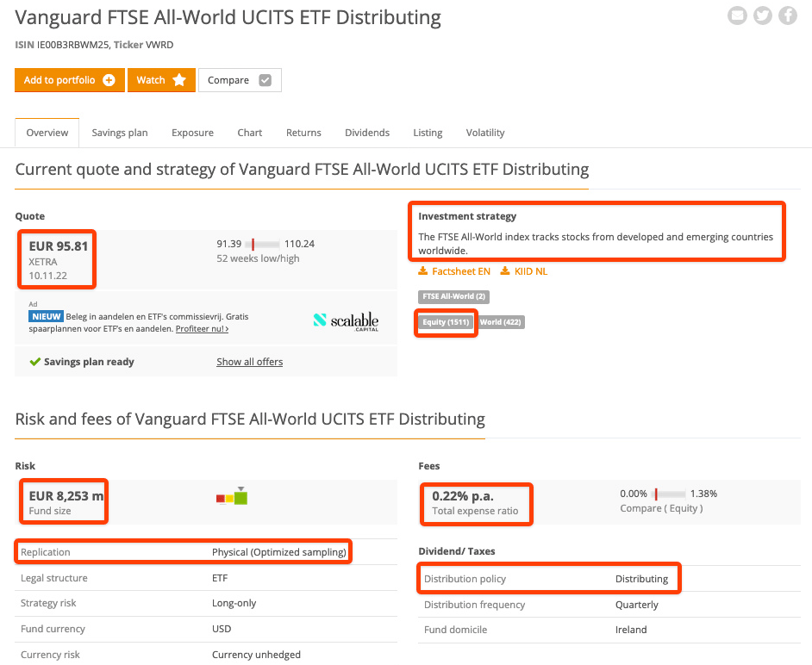Download the Factsheet EN document

[454, 271]
